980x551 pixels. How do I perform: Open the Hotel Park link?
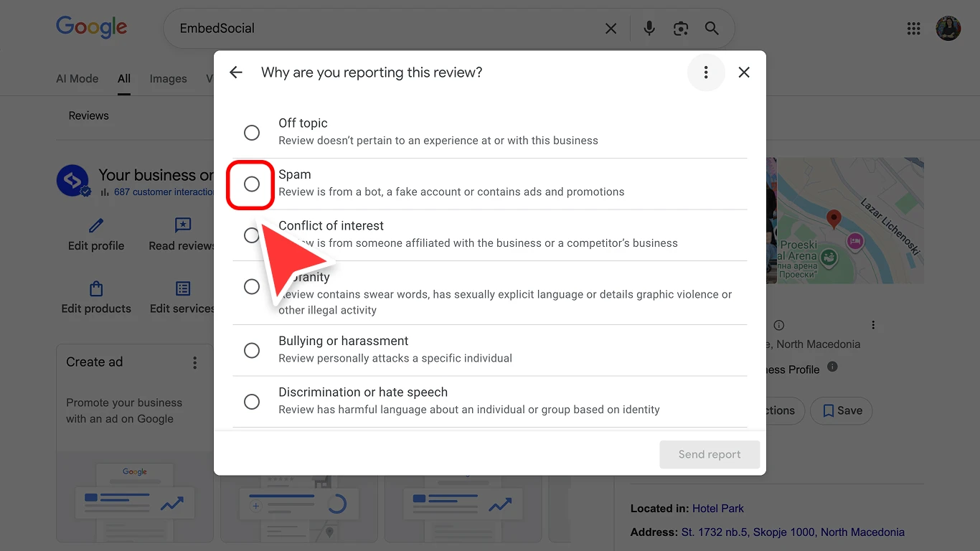[x=718, y=508]
